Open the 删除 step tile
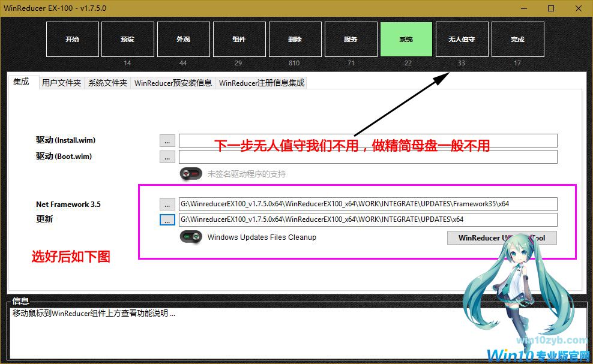Viewport: 593px width, 364px height. tap(295, 40)
